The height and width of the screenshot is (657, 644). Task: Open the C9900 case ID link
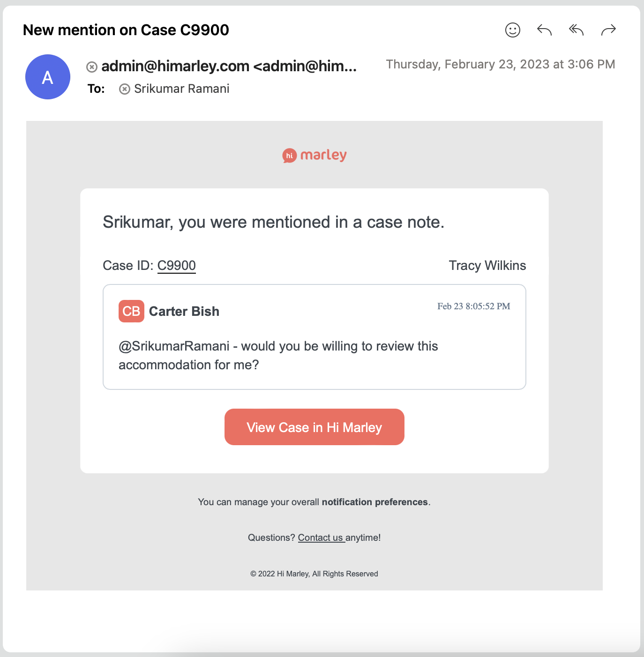pos(176,266)
